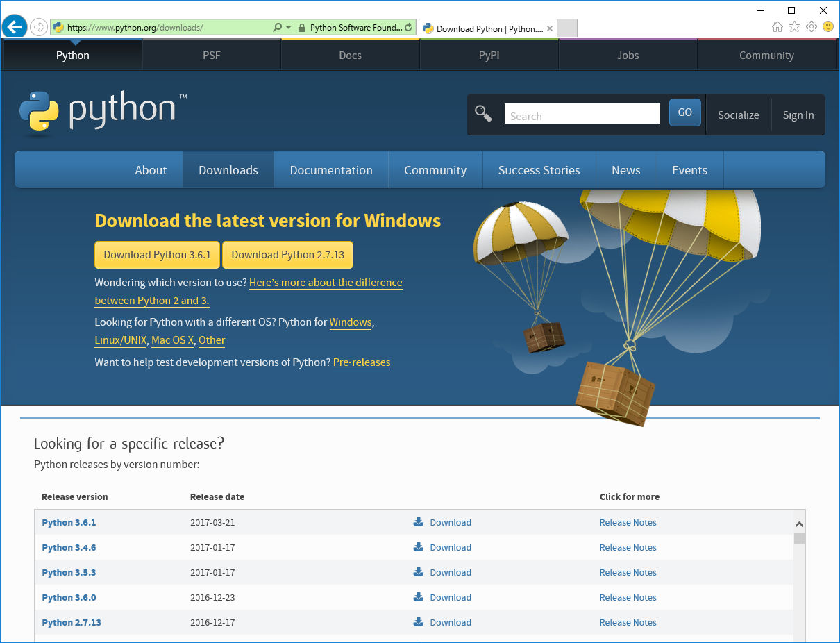840x643 pixels.
Task: Open browser Tools gear icon
Action: pyautogui.click(x=811, y=27)
